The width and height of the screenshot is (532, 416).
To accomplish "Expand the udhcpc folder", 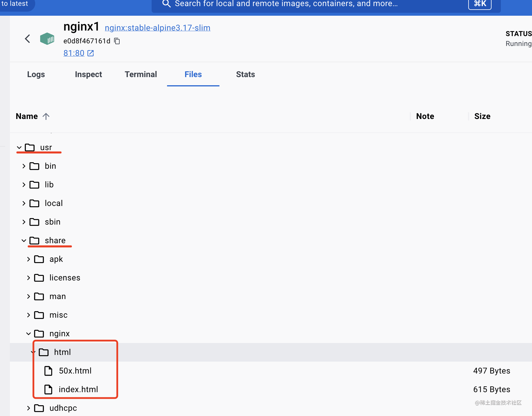I will pyautogui.click(x=29, y=408).
